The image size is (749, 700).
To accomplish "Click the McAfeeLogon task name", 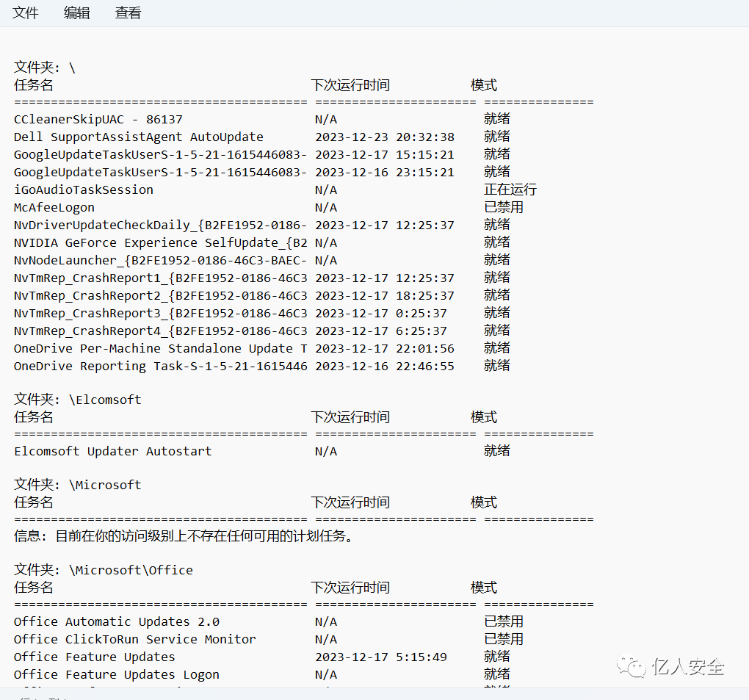I will pyautogui.click(x=54, y=207).
